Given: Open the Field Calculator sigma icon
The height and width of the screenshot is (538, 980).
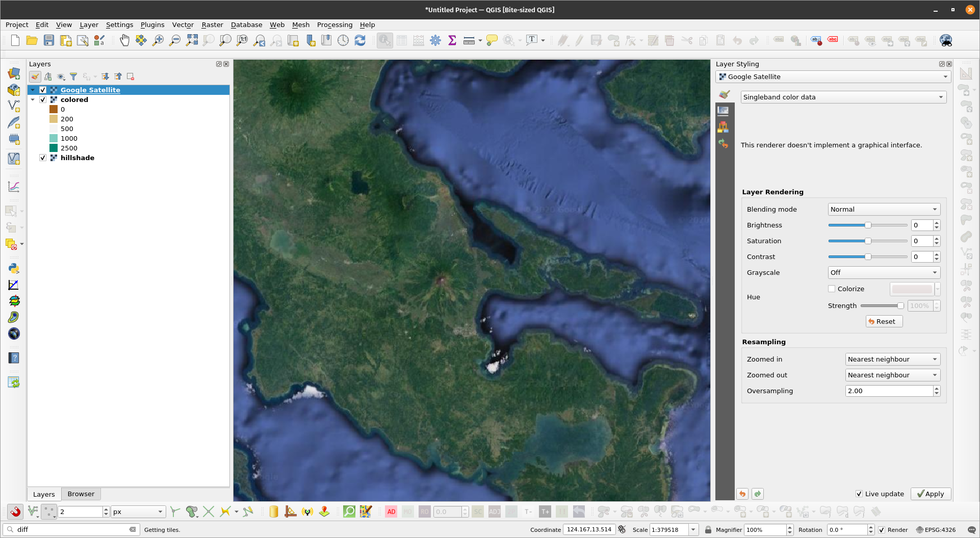Looking at the screenshot, I should (x=452, y=40).
